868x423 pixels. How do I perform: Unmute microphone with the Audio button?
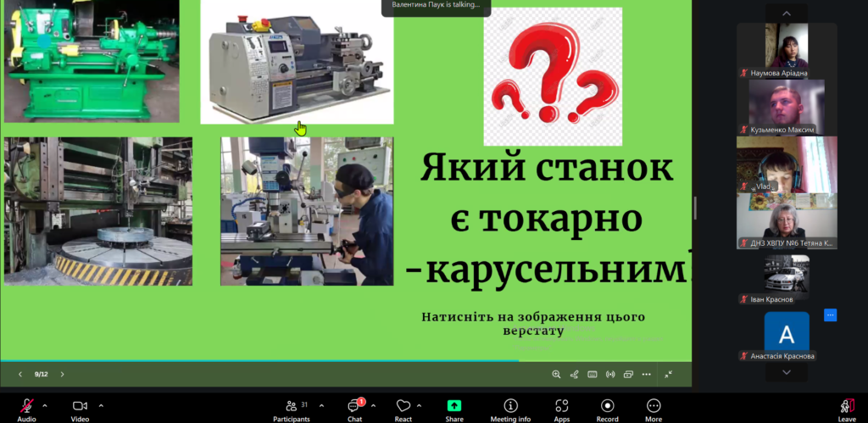tap(26, 406)
